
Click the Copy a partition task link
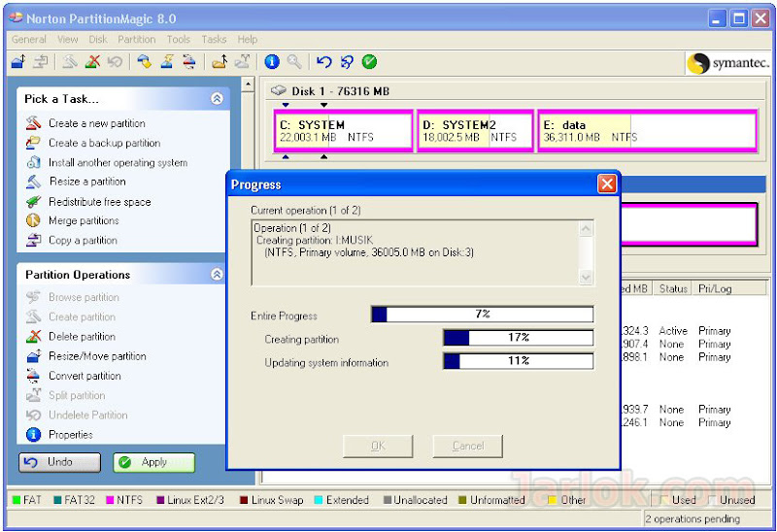tap(83, 240)
